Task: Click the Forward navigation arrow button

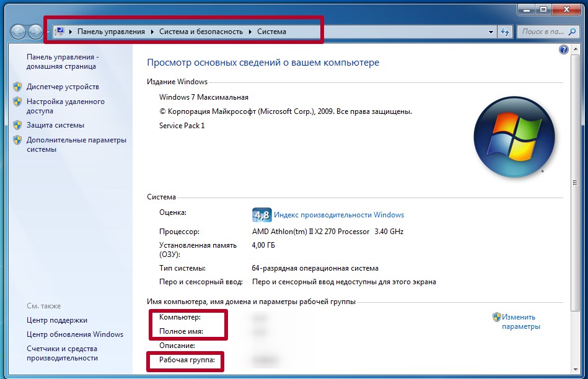Action: click(x=35, y=32)
